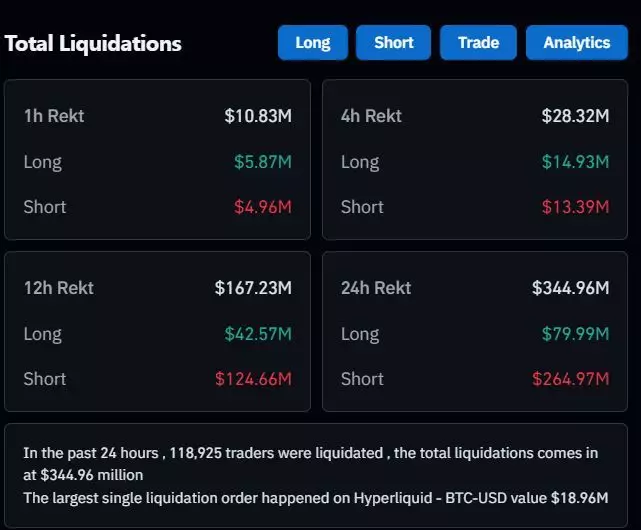
Task: Open the Analytics button
Action: 576,43
